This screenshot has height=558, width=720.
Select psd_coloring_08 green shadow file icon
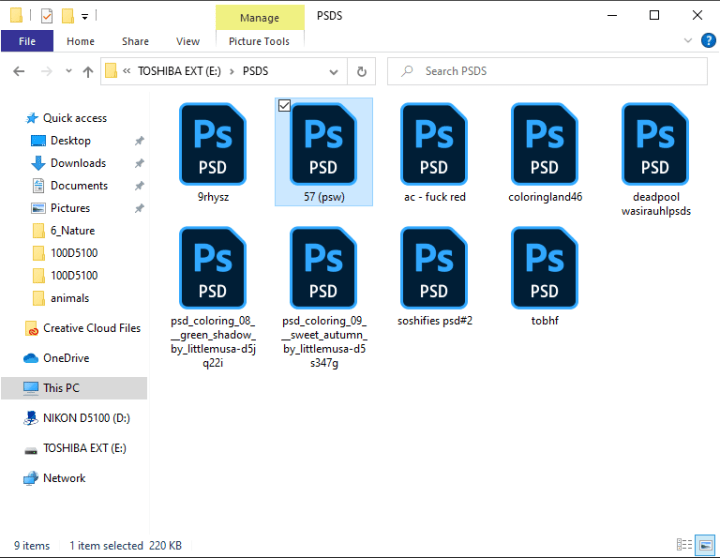click(213, 268)
